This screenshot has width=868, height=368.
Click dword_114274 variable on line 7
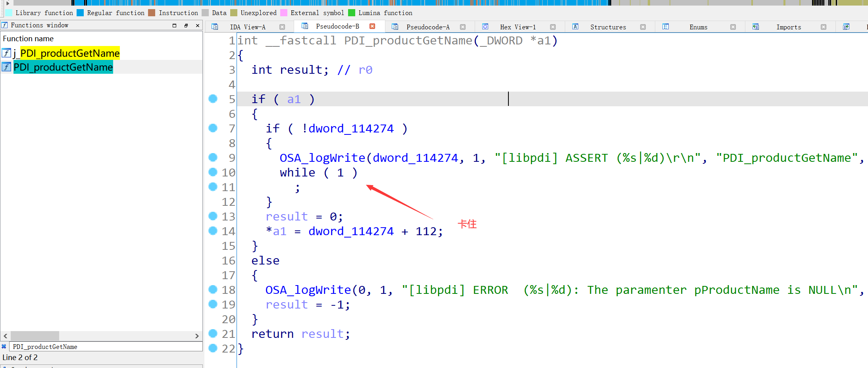point(351,128)
